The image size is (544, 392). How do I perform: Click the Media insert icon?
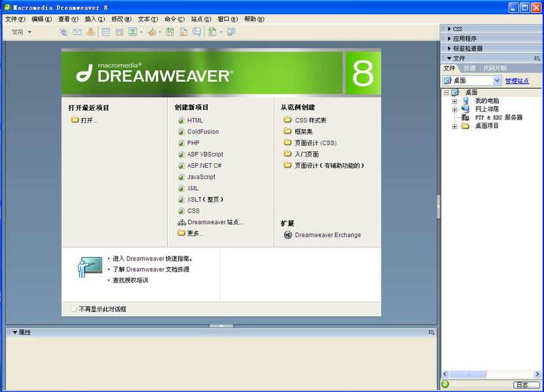pyautogui.click(x=150, y=31)
